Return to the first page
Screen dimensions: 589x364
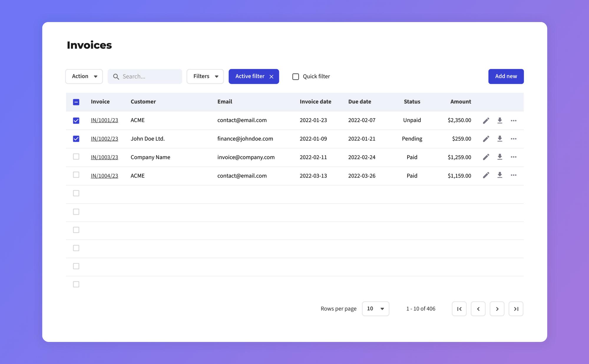[x=459, y=309]
